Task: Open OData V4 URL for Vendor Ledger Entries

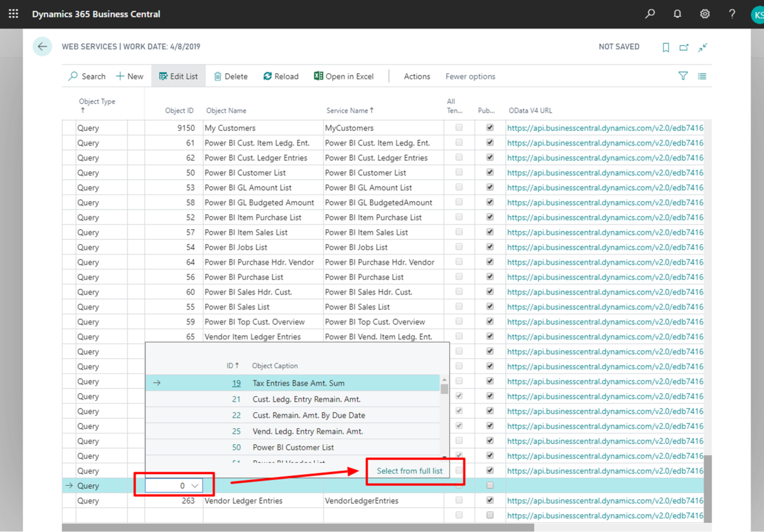Action: point(605,501)
